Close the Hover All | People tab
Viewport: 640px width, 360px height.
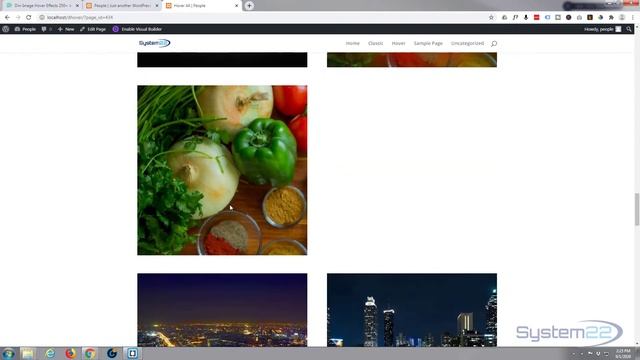(x=237, y=6)
